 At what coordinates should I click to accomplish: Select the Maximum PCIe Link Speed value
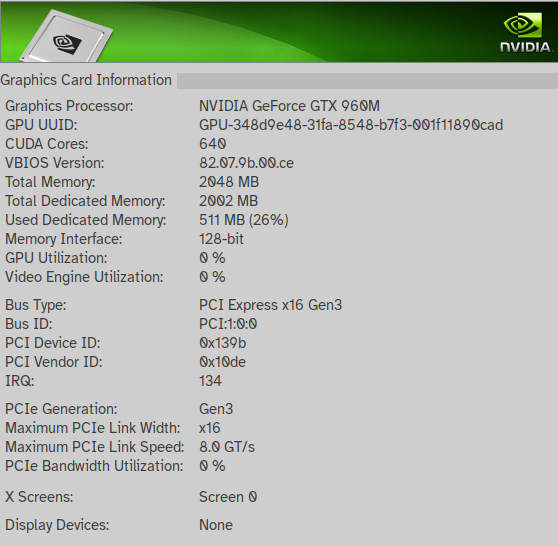coord(227,447)
